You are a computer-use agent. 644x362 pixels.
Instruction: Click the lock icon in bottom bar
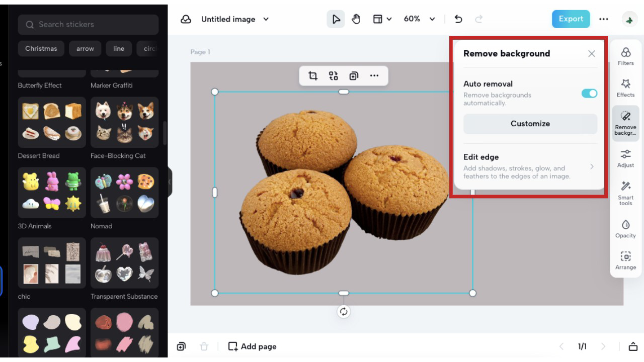[633, 346]
